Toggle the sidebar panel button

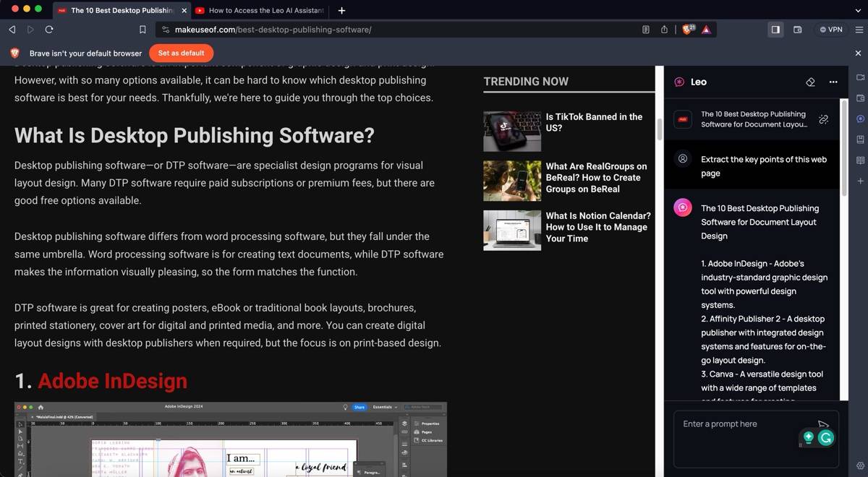coord(775,30)
